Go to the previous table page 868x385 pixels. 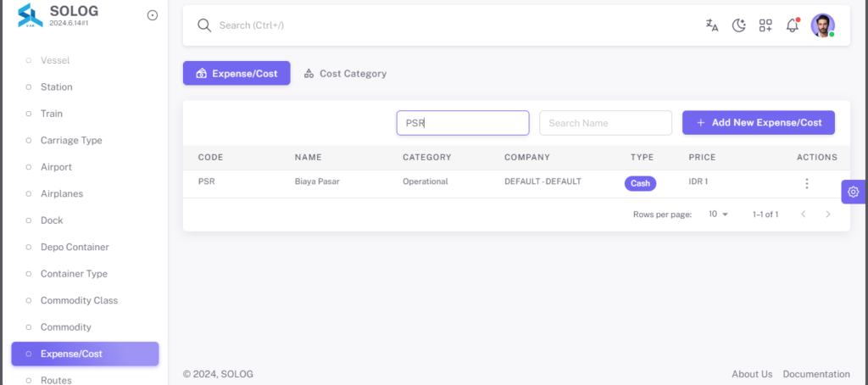pyautogui.click(x=804, y=215)
